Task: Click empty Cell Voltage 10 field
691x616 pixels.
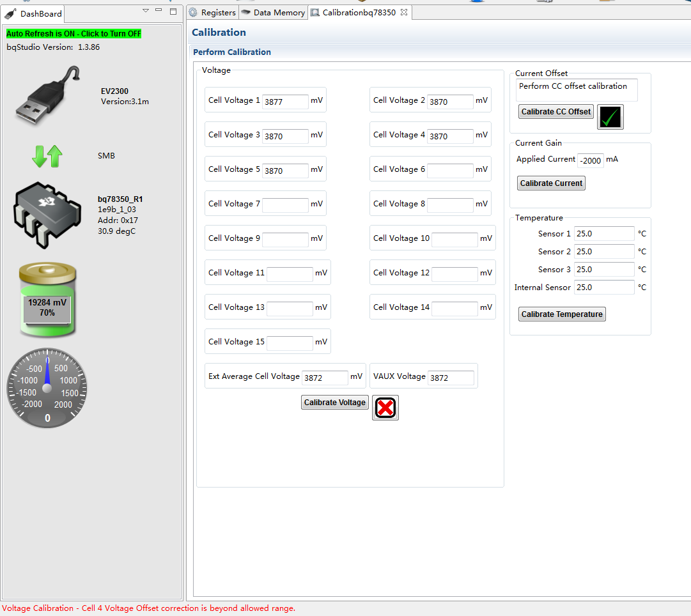Action: point(454,239)
